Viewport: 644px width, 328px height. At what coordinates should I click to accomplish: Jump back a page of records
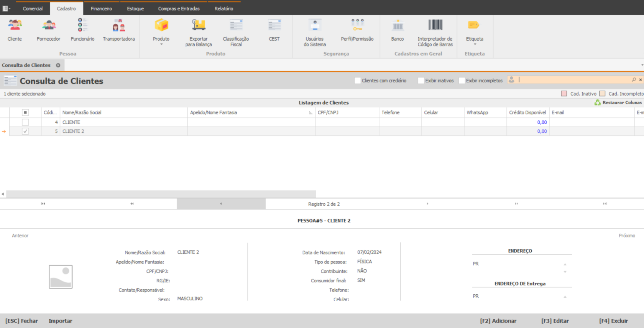click(132, 204)
